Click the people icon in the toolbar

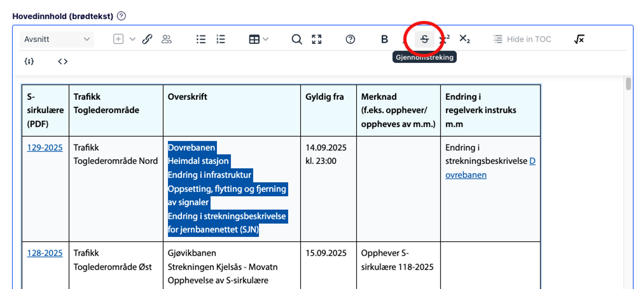[x=166, y=39]
